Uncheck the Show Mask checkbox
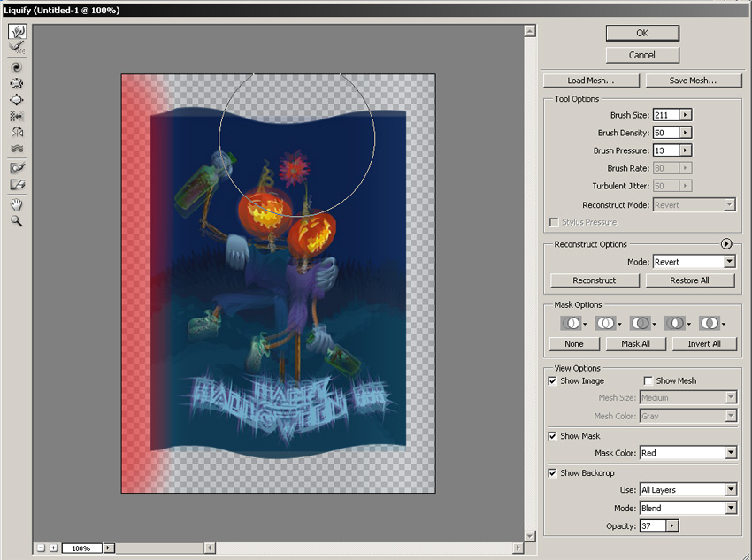752x560 pixels. coord(552,436)
